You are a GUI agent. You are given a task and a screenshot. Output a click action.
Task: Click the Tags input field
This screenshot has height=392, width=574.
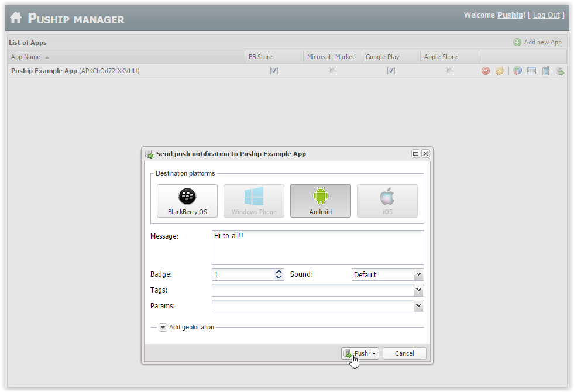tap(313, 290)
